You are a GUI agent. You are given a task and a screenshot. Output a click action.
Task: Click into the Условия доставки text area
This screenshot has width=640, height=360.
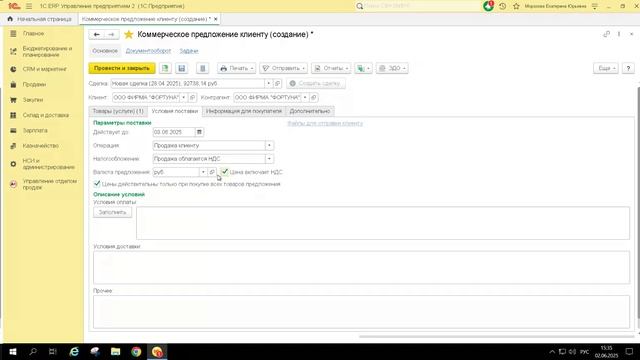(x=361, y=267)
